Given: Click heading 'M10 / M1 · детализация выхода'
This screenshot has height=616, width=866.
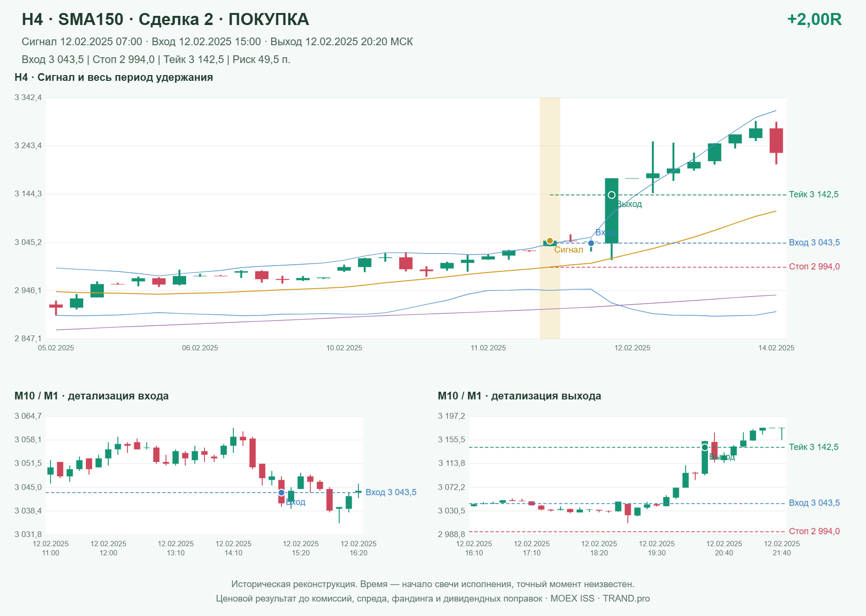Looking at the screenshot, I should [x=520, y=396].
